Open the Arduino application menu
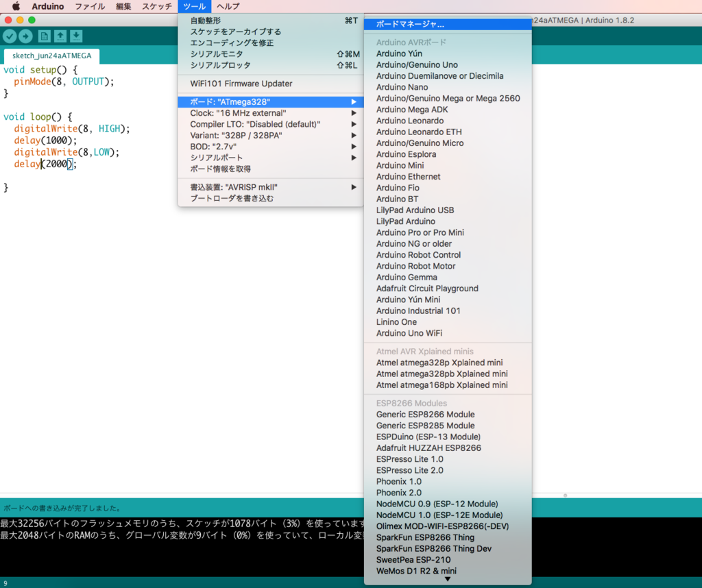This screenshot has width=702, height=588. (47, 6)
